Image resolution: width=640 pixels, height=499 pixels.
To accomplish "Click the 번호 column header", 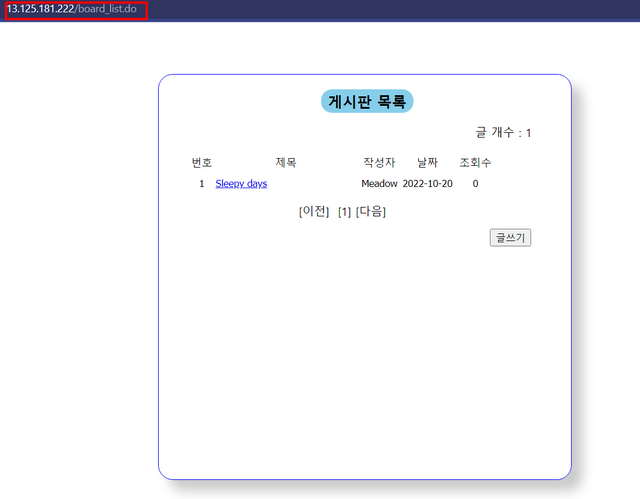I will tap(202, 162).
